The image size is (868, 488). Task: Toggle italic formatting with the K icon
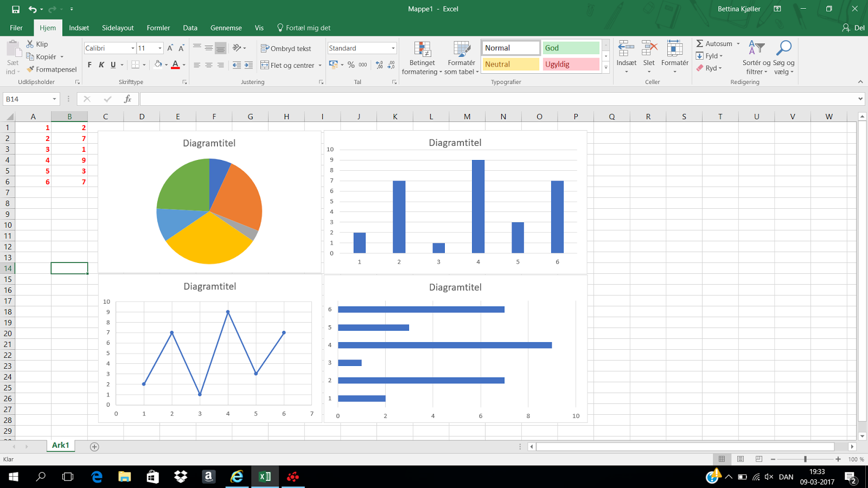click(x=101, y=65)
